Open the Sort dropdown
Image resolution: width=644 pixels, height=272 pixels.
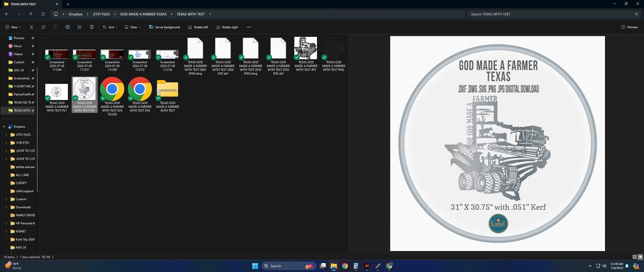tap(110, 27)
